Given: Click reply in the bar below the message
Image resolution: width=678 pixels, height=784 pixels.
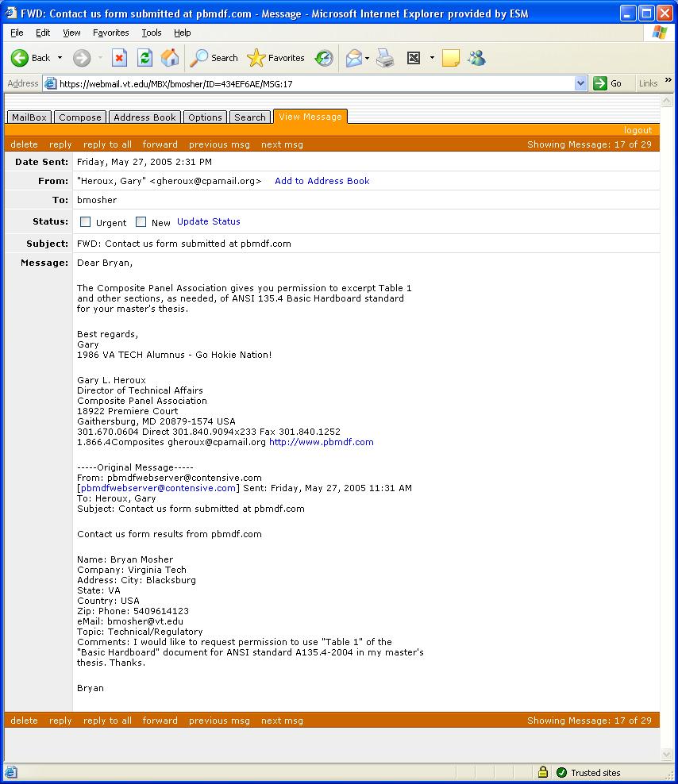Looking at the screenshot, I should (x=60, y=721).
